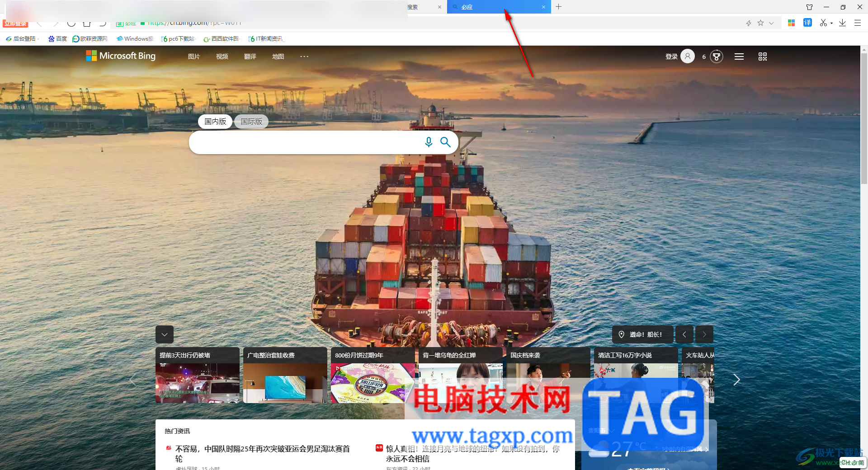Screen dimensions: 868x470
Task: Click the magnifying glass search icon
Action: pos(445,142)
